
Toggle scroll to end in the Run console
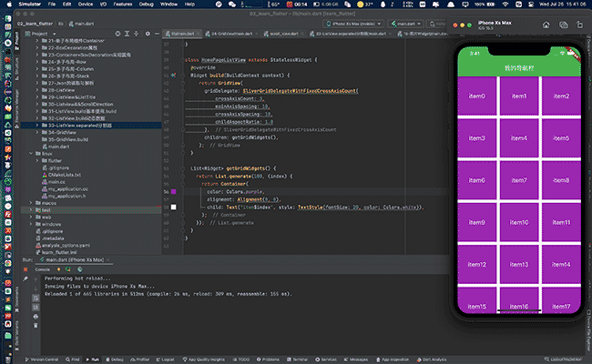(x=36, y=307)
